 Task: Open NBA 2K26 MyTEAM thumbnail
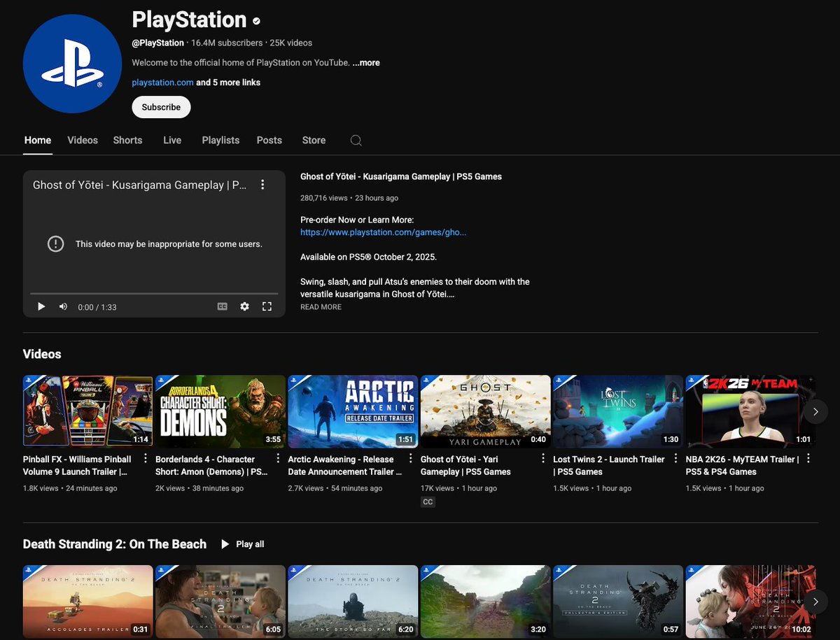coord(750,411)
